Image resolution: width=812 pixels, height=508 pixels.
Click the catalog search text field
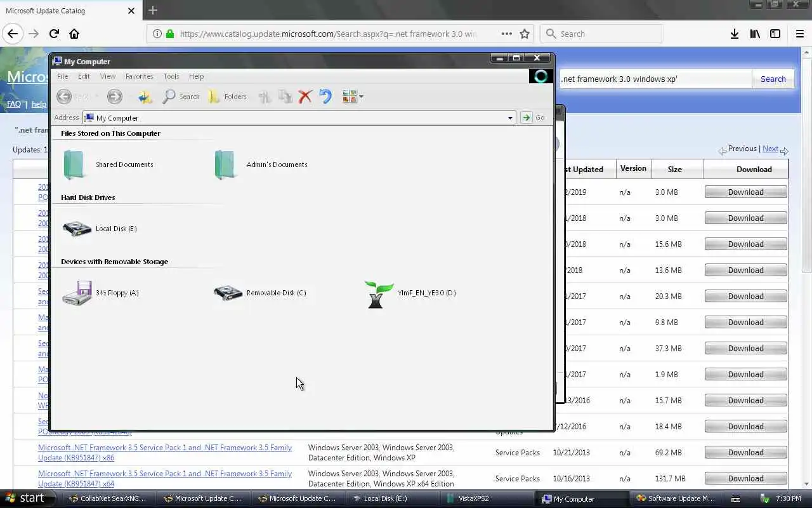pyautogui.click(x=655, y=79)
